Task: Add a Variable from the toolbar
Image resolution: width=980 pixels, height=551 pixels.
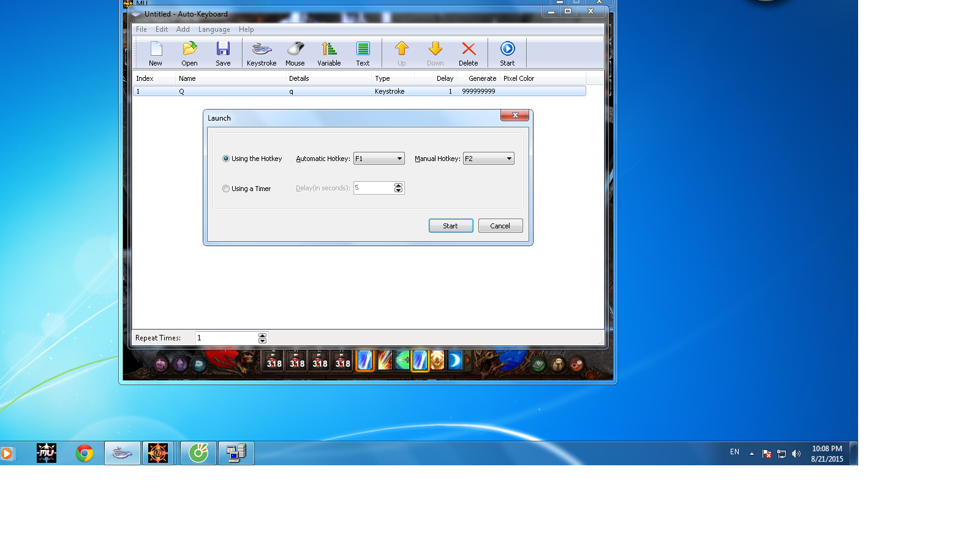Action: tap(329, 53)
